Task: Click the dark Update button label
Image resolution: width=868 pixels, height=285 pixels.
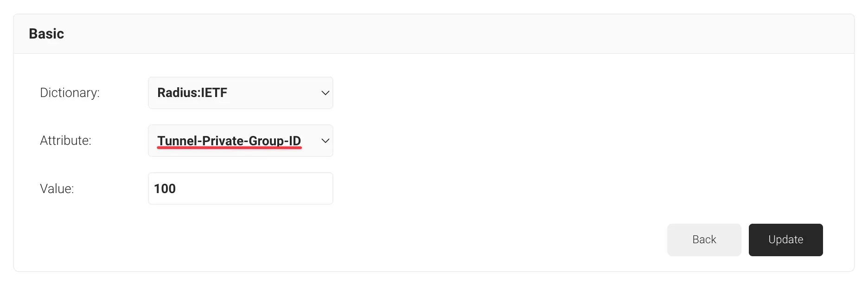Action: tap(785, 240)
